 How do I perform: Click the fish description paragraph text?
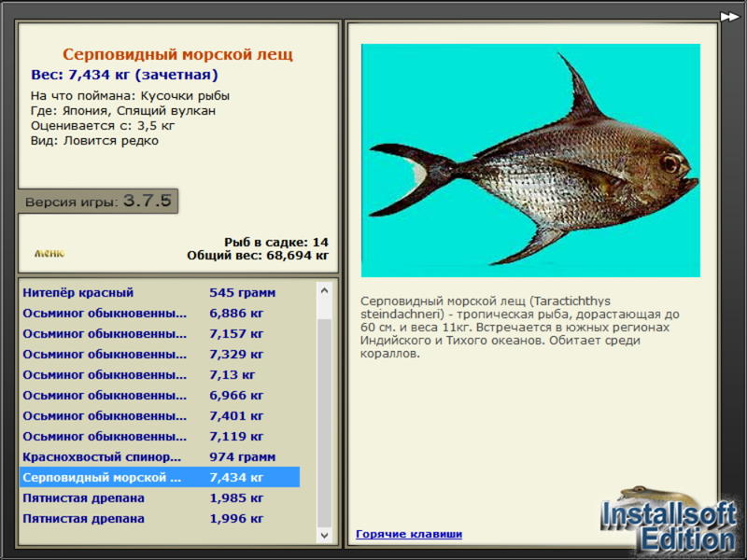520,328
